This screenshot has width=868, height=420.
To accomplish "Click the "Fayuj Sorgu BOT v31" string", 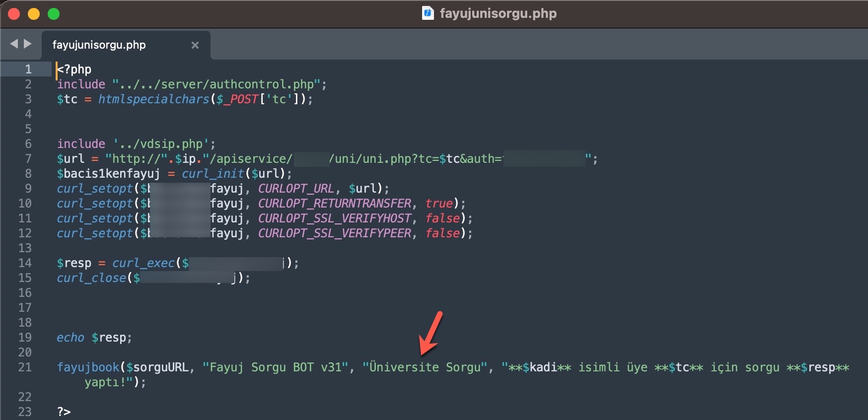I will click(275, 367).
